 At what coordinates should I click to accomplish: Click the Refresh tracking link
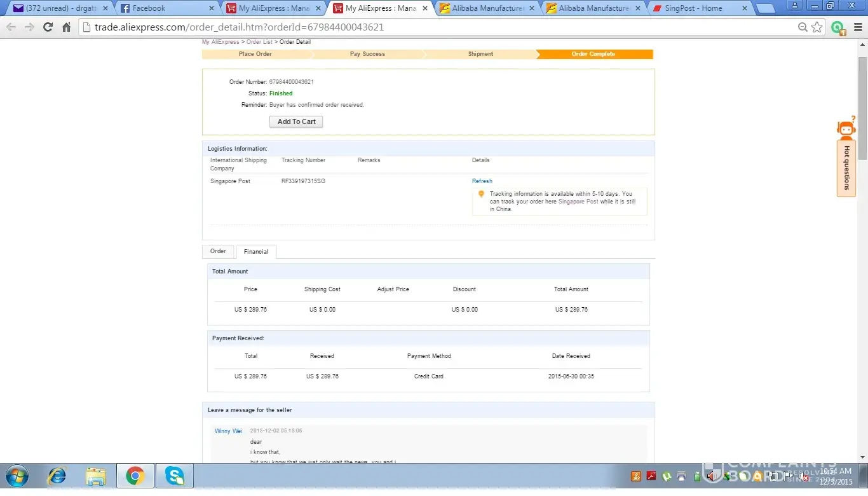pyautogui.click(x=482, y=181)
